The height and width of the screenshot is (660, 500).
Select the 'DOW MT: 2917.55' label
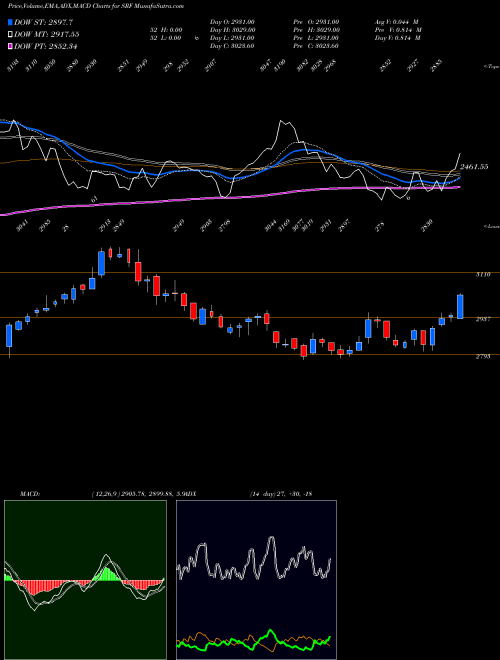(47, 34)
